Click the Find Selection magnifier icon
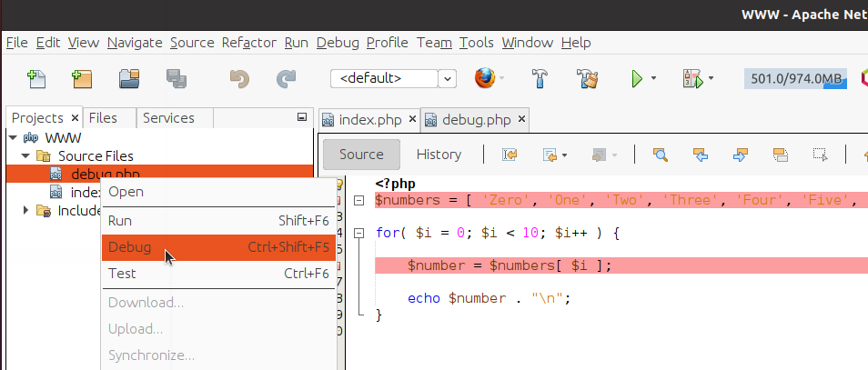The height and width of the screenshot is (370, 868). 660,155
